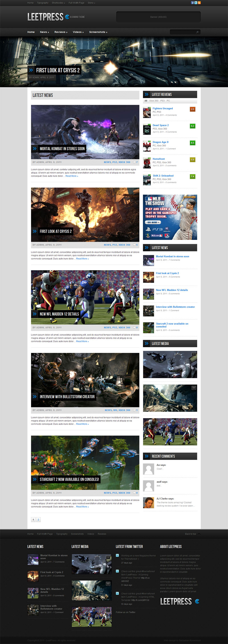
Task: Open Interview with Bulletstorm creator in sidebar Latest News
Action: point(175,307)
